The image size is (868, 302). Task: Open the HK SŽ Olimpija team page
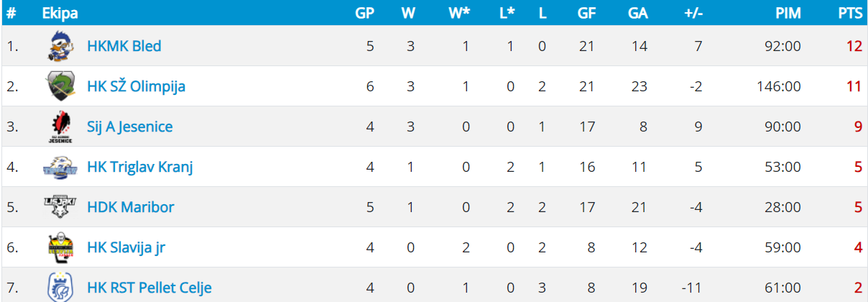(x=136, y=86)
